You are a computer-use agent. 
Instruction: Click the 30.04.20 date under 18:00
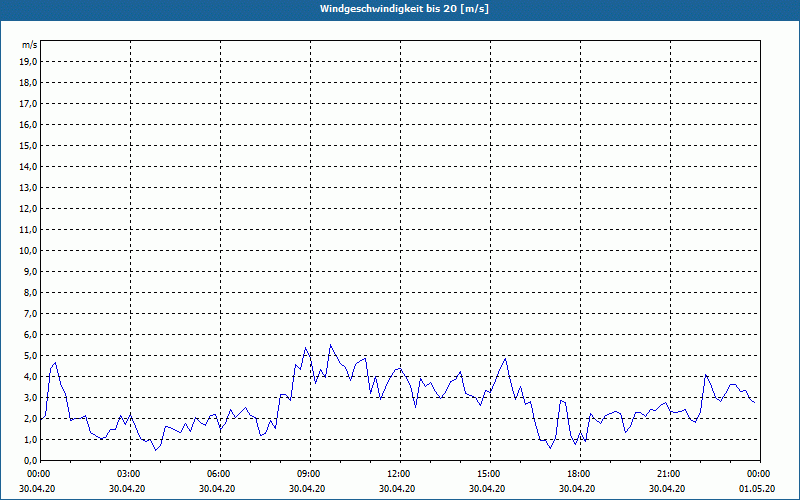(577, 489)
